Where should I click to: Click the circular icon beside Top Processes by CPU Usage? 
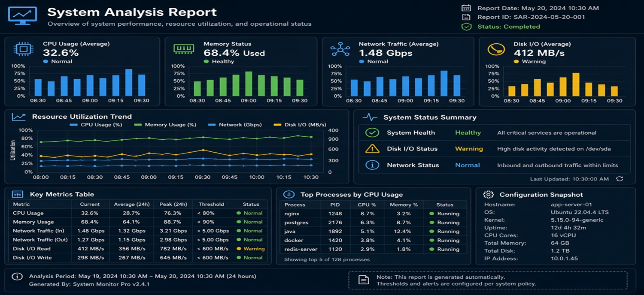coord(289,195)
